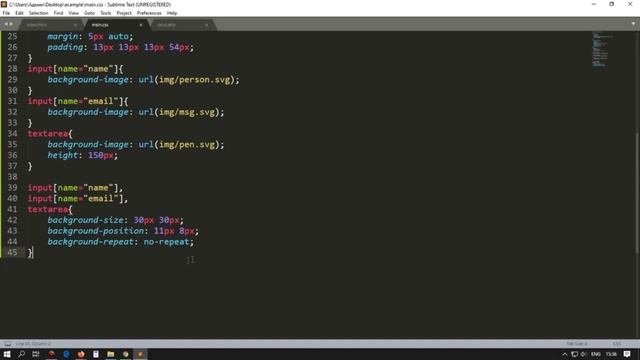Open Windows Search from the taskbar
The width and height of the screenshot is (640, 360).
pos(22,354)
